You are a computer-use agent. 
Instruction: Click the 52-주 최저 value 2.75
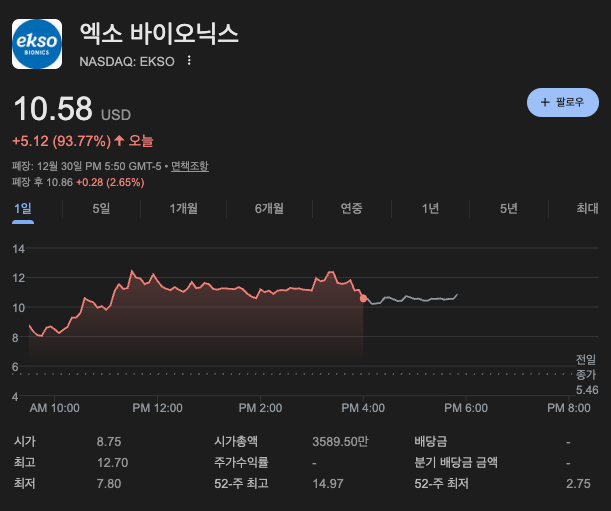(578, 484)
